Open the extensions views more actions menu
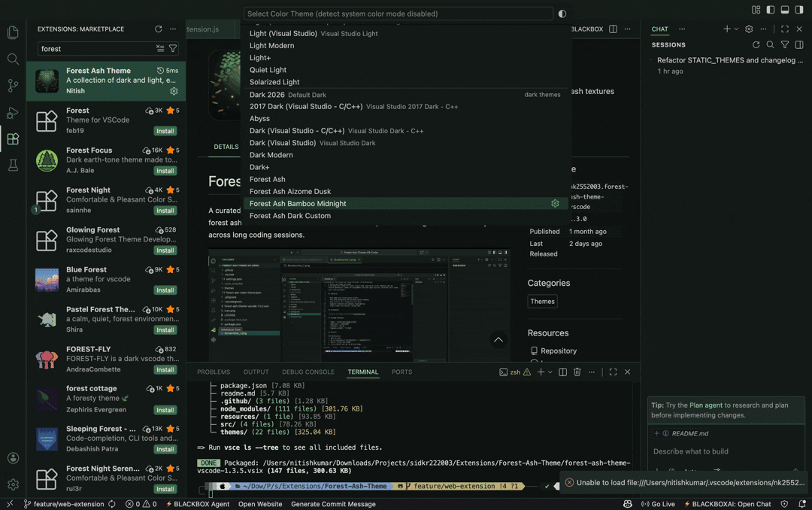Screen dimensions: 812x510 tap(173, 29)
